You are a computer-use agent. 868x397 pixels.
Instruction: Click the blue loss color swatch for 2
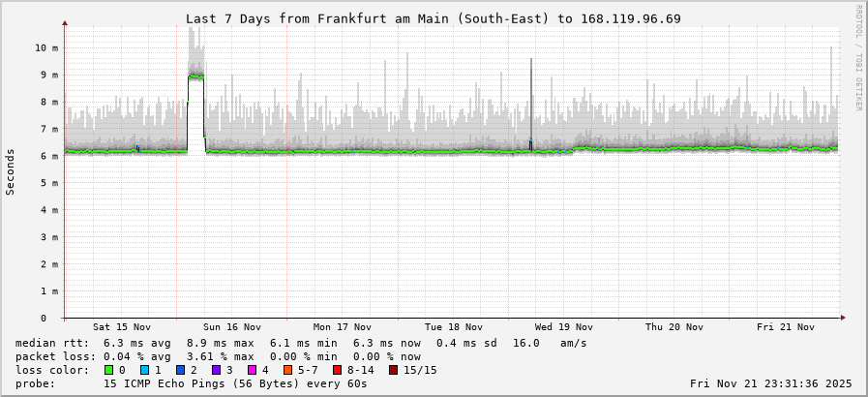(181, 370)
